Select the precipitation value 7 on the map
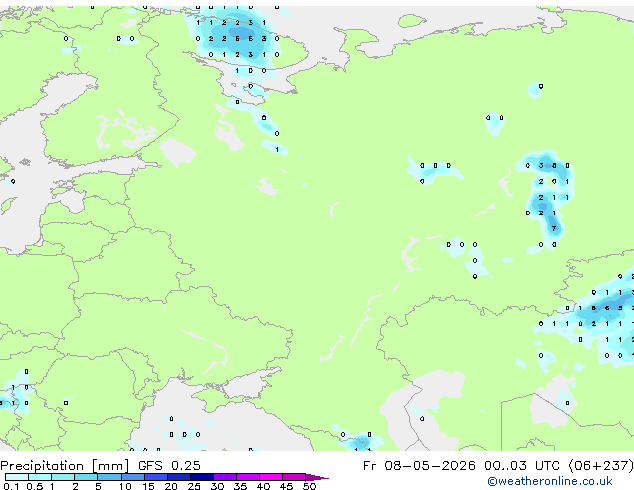634x490 pixels. 554,229
